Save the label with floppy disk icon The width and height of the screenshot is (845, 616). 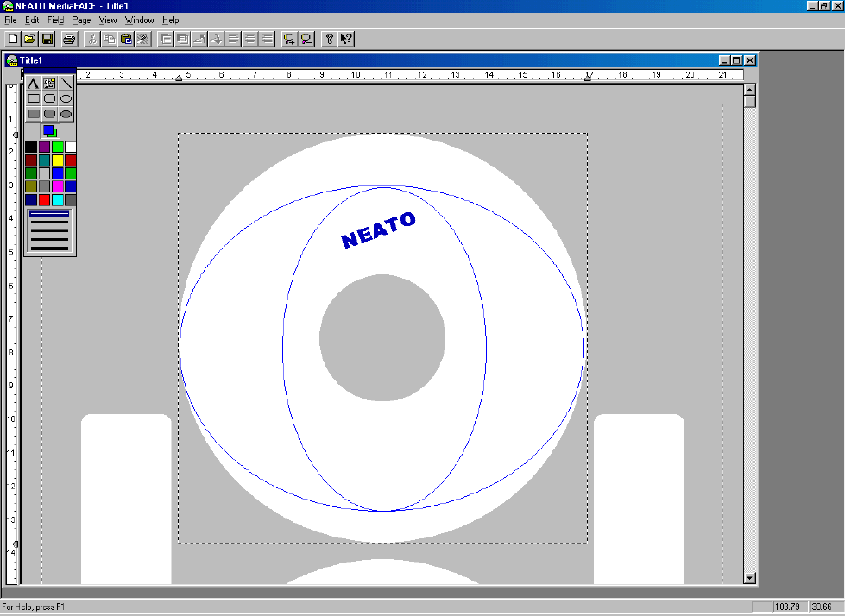tap(47, 39)
